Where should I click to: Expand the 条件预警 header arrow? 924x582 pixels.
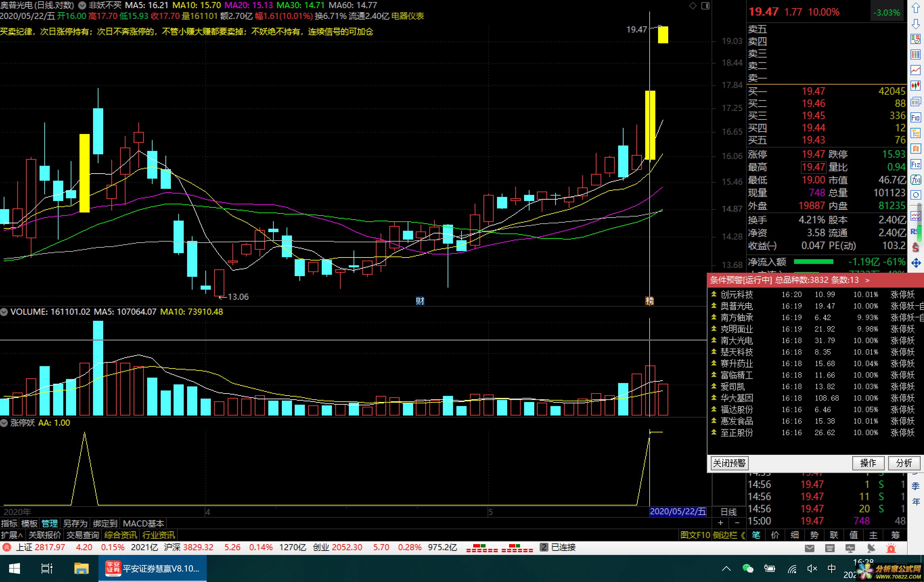(867, 281)
